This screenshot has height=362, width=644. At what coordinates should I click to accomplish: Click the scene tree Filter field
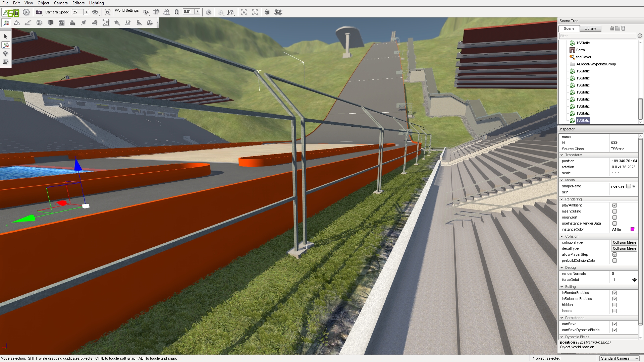[x=597, y=36]
